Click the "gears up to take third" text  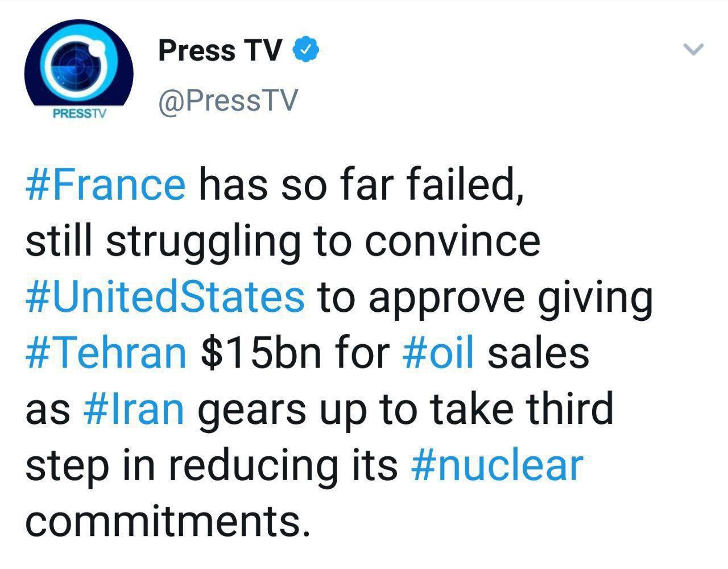[405, 409]
